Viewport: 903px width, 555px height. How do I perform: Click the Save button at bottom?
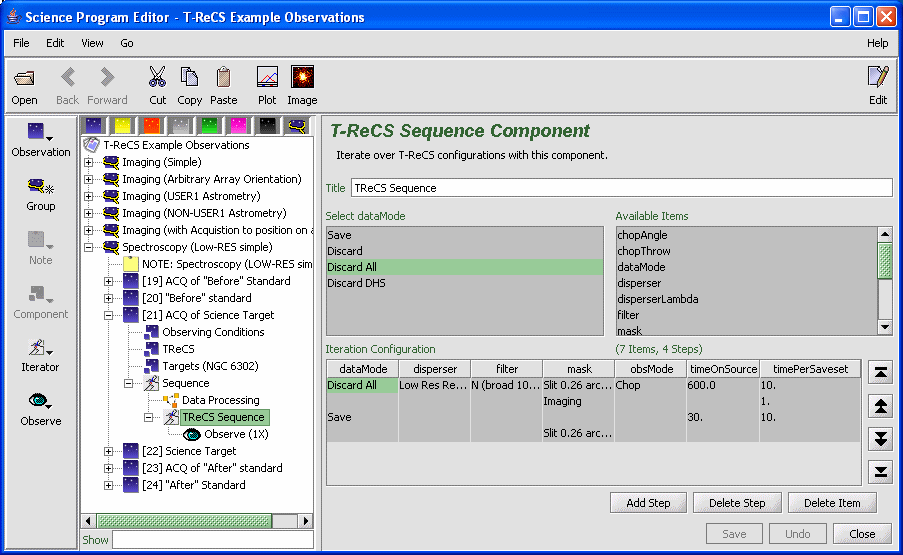[x=734, y=534]
